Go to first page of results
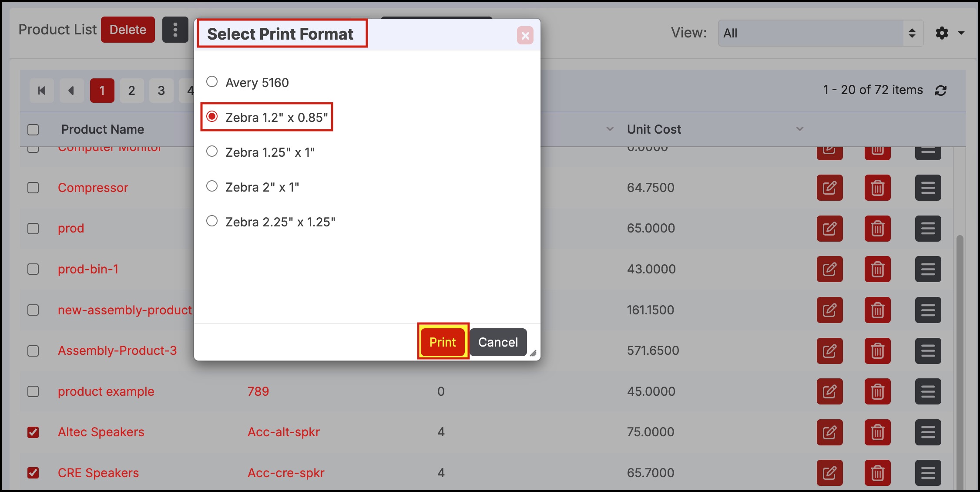980x492 pixels. [42, 91]
